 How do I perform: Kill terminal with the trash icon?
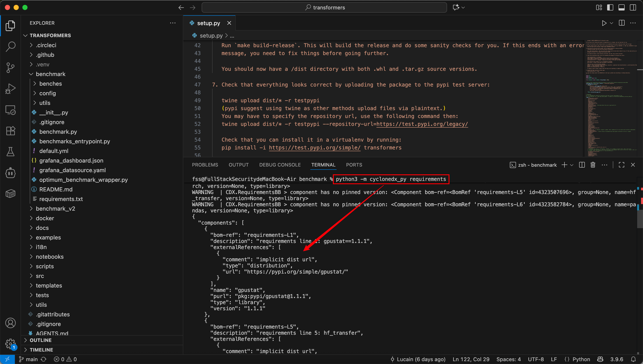593,165
